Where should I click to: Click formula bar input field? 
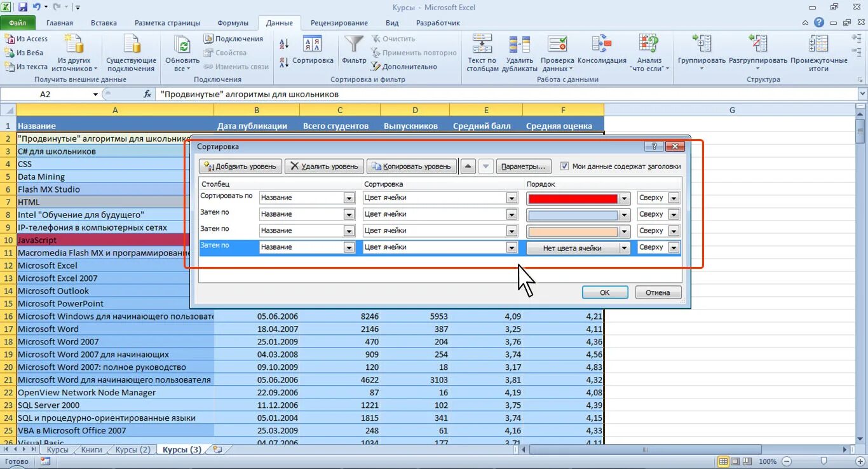(x=505, y=94)
